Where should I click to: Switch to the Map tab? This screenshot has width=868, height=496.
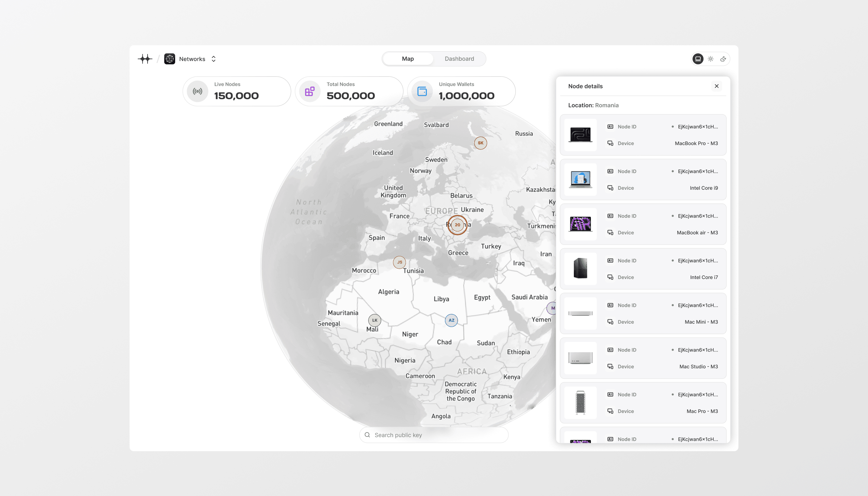pos(408,59)
